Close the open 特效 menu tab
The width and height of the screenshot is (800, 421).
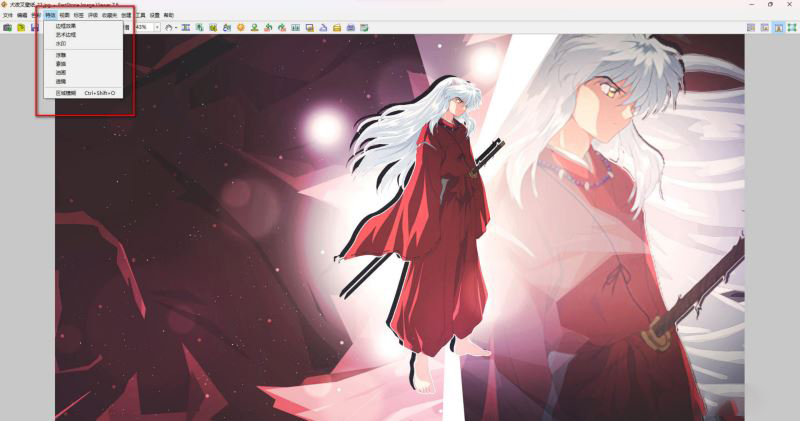click(x=50, y=15)
